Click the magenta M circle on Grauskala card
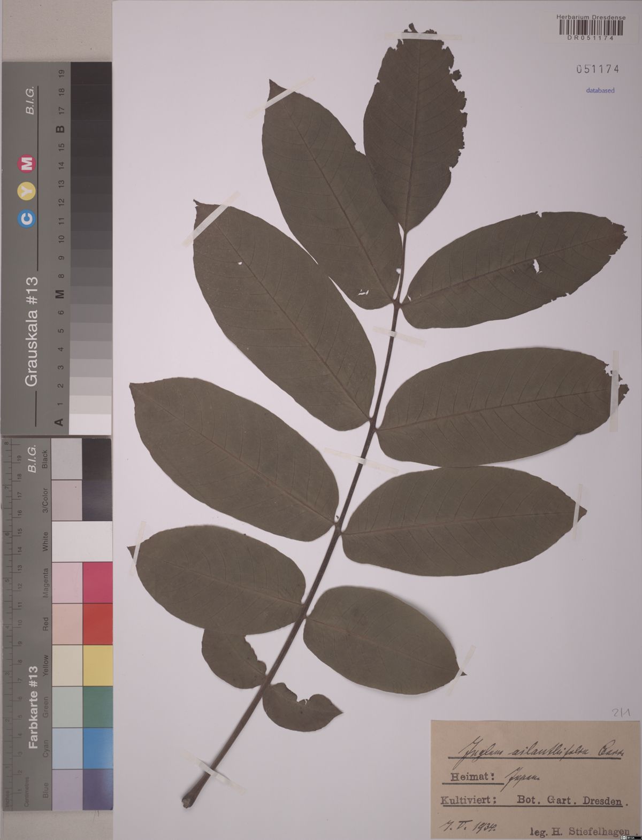Screen dimensions: 642x840 point(27,164)
